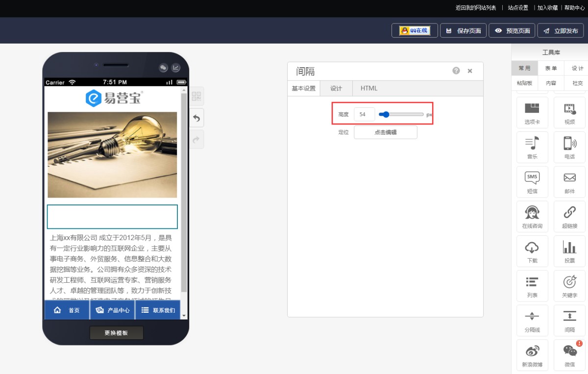Redo the last edit
The image size is (588, 374).
(196, 140)
